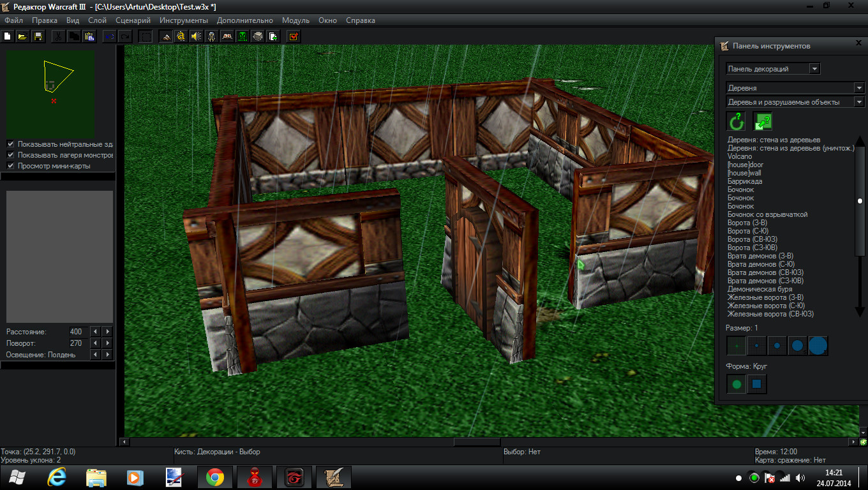Open the Файл menu

point(13,20)
